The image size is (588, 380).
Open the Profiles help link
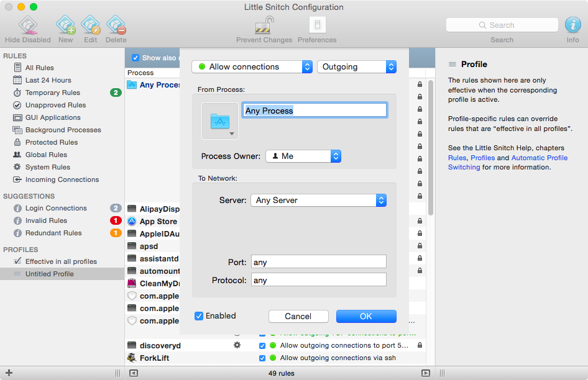482,158
